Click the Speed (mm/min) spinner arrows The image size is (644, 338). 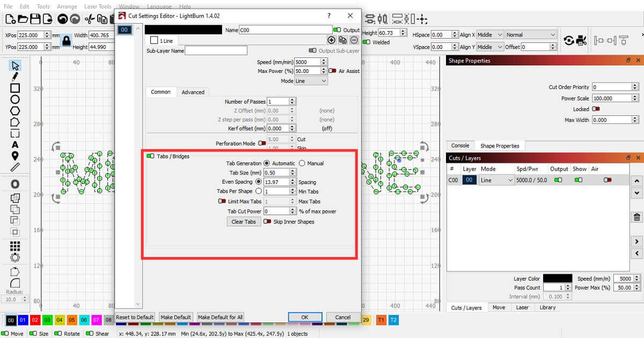click(324, 62)
